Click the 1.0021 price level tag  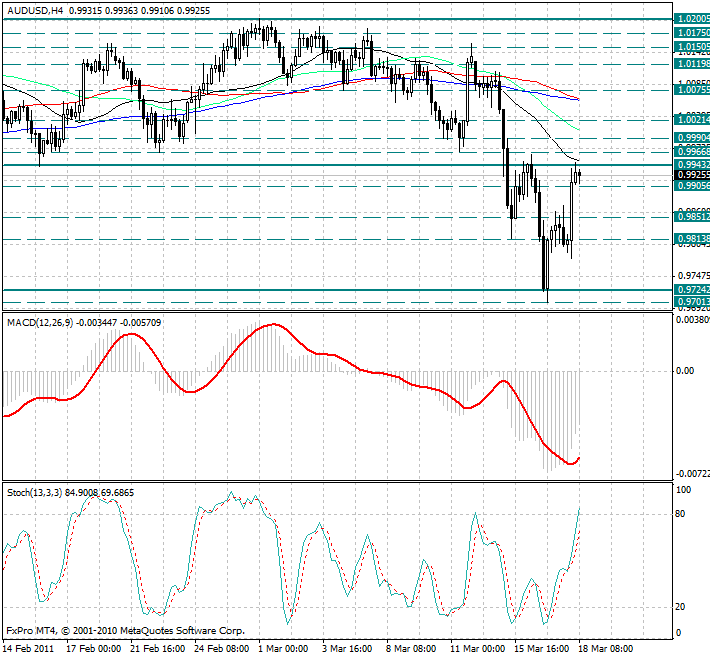(692, 119)
